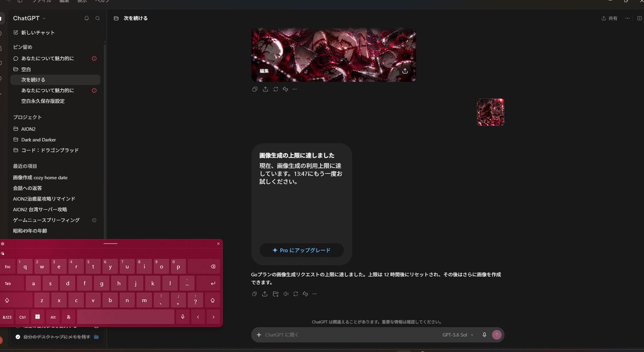Click the send arrow button in composer
The image size is (644, 352).
click(496, 335)
